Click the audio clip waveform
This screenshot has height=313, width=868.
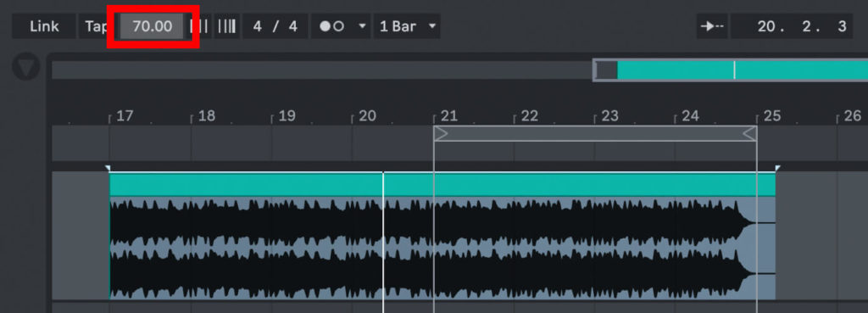[442, 249]
